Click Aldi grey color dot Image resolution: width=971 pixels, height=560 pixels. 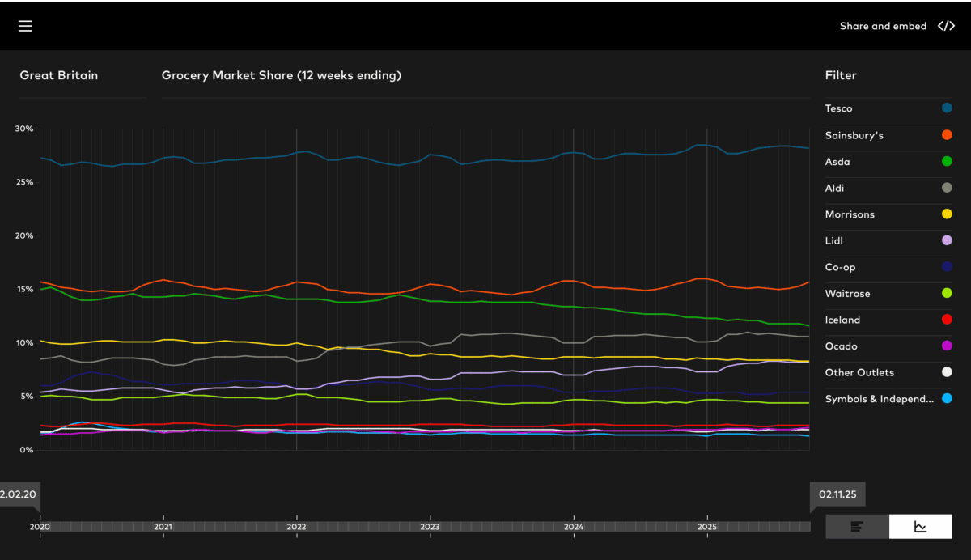pyautogui.click(x=947, y=188)
